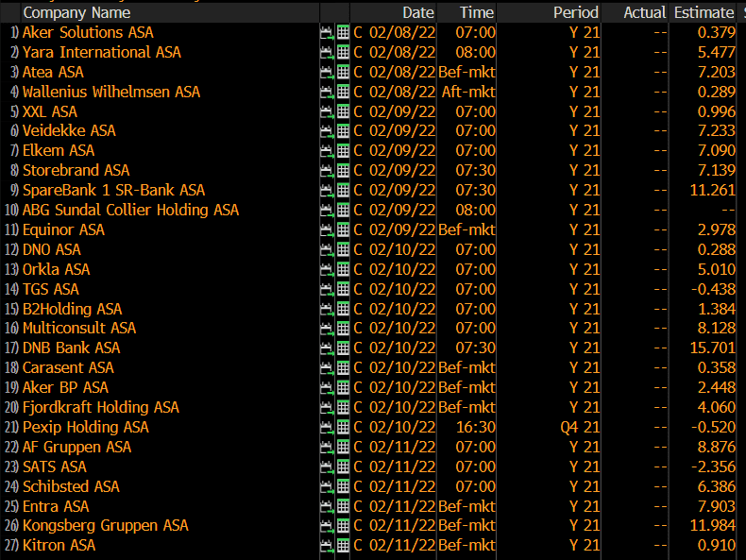Image resolution: width=746 pixels, height=560 pixels.
Task: Click the Q4 21 period for Pexip Holding
Action: (580, 428)
